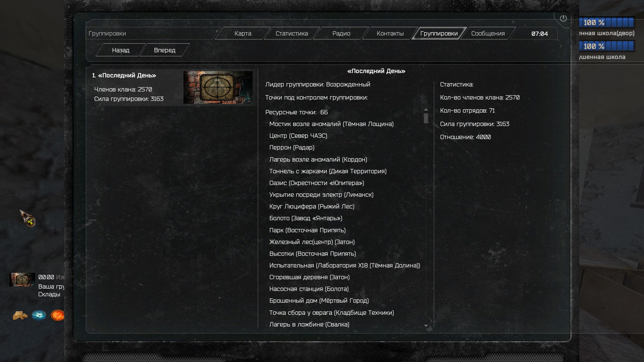This screenshot has height=362, width=644.
Task: Click the Назад button
Action: tap(121, 50)
